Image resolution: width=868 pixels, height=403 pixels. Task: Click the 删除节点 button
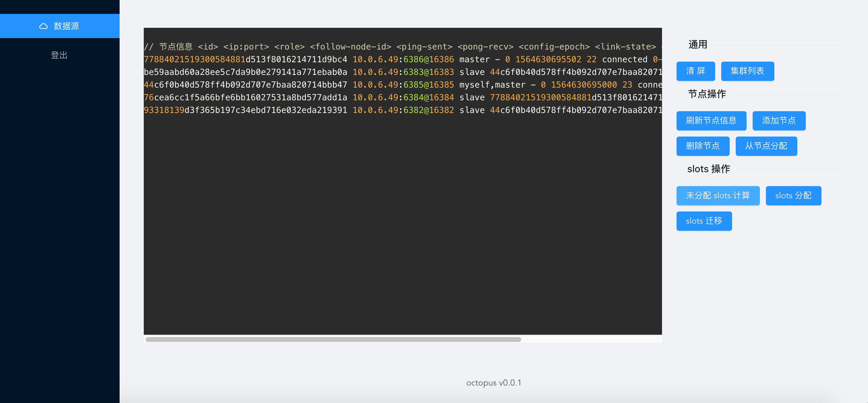click(x=702, y=146)
